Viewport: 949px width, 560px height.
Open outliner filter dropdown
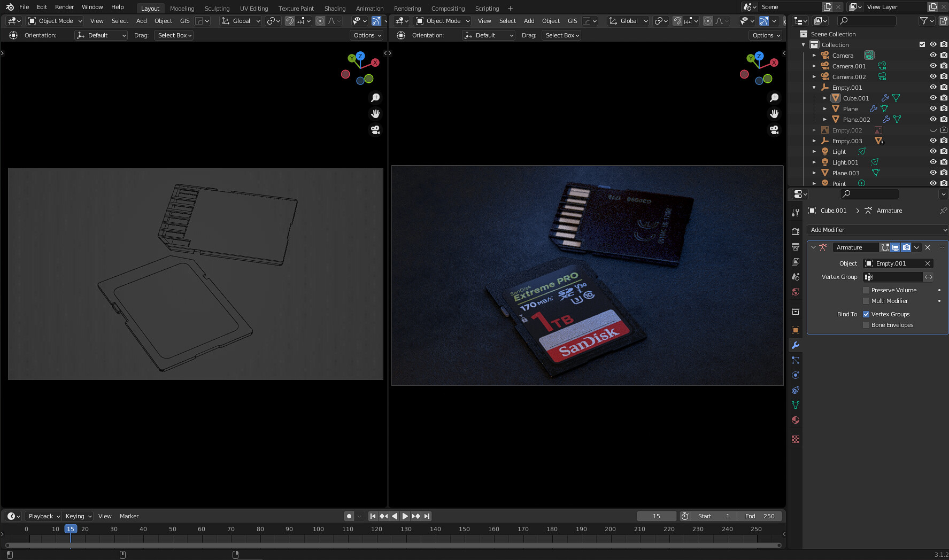pos(926,21)
